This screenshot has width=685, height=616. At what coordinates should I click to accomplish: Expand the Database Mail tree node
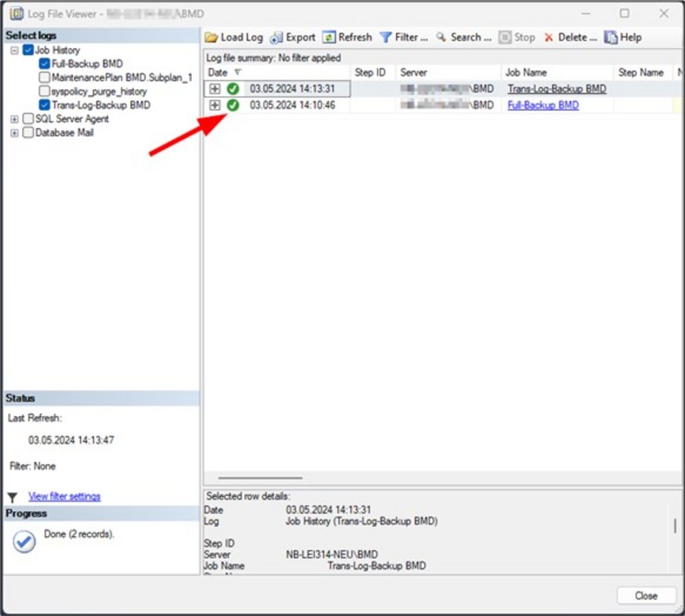14,133
